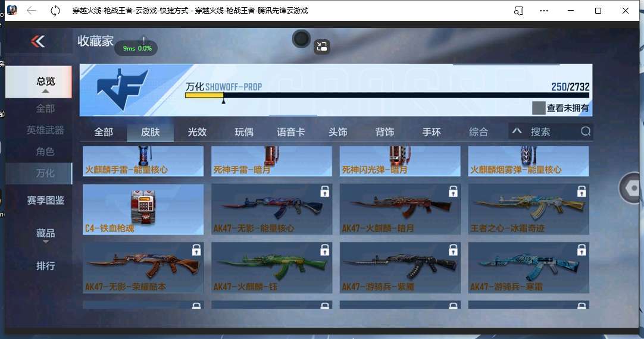Click the cast-to-device icon in title bar
644x339 pixels.
(x=519, y=11)
